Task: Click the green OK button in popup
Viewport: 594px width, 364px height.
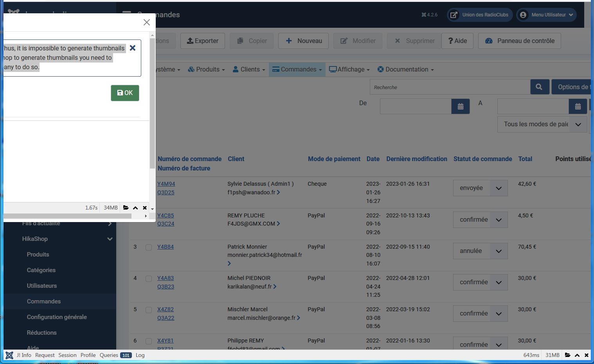Action: click(125, 93)
